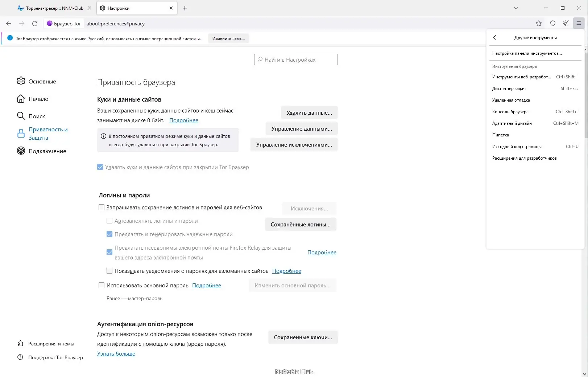The width and height of the screenshot is (588, 377).
Task: Click the magnifier icon next to Поиск
Action: pos(21,116)
